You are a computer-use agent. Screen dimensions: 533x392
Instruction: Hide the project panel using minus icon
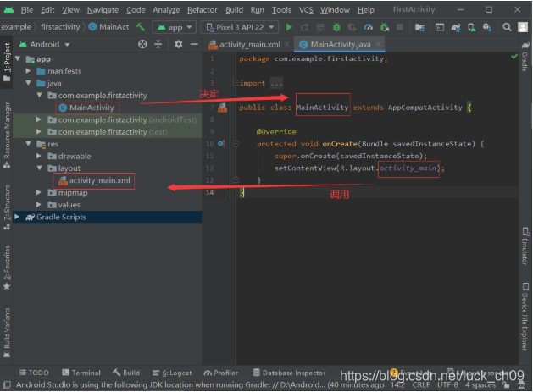[x=194, y=44]
